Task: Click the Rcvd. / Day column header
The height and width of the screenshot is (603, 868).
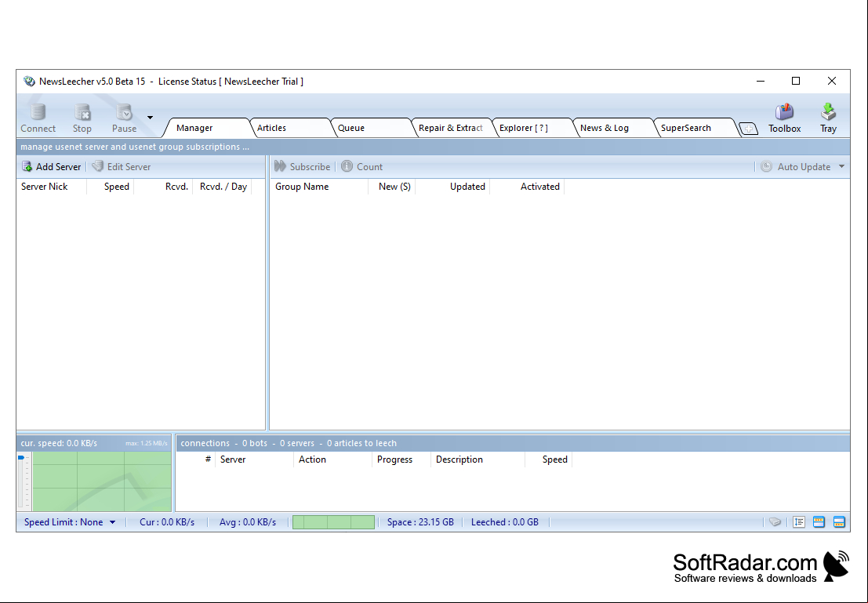Action: coord(223,187)
